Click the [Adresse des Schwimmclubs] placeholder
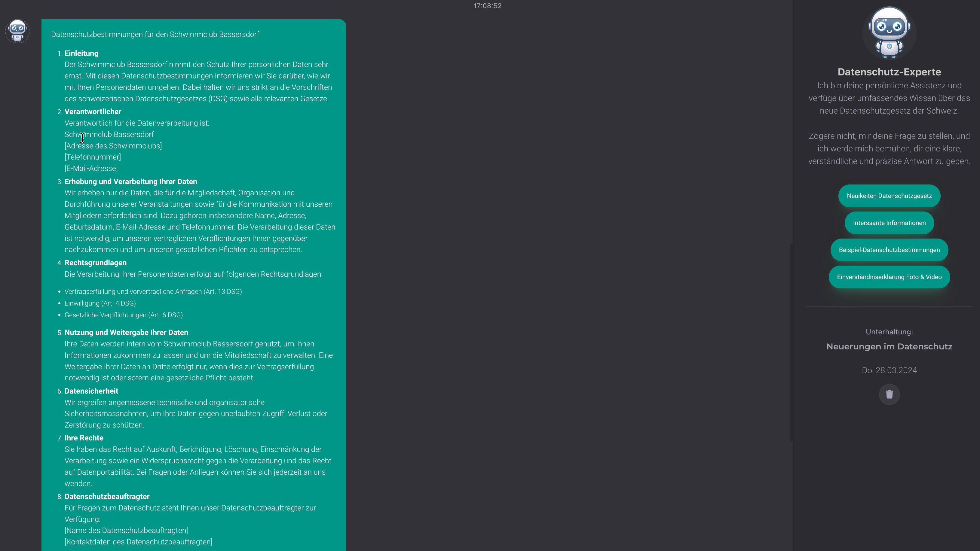Image resolution: width=980 pixels, height=551 pixels. (113, 146)
